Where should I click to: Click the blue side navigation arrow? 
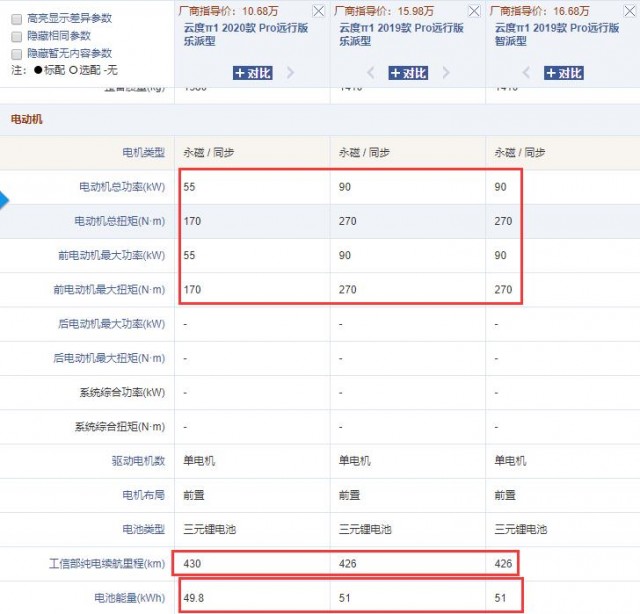coord(4,200)
